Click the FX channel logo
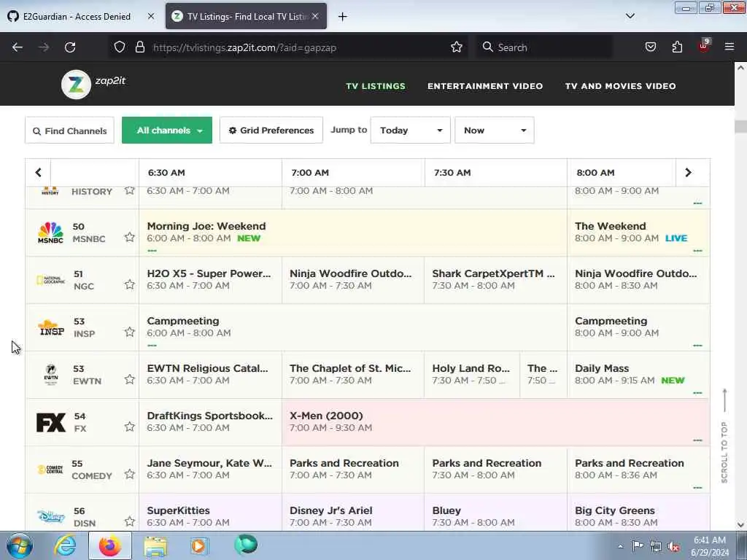The image size is (747, 560). click(x=51, y=422)
